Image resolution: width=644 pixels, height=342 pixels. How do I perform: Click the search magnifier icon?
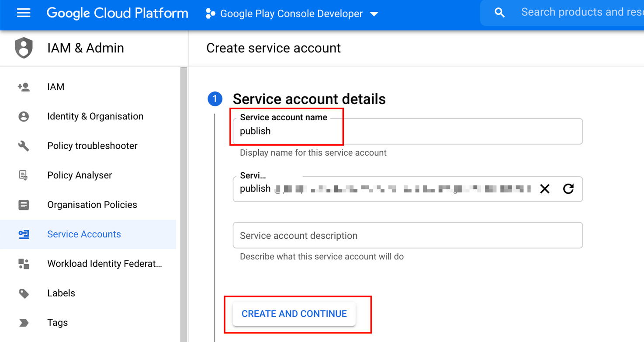coord(499,13)
